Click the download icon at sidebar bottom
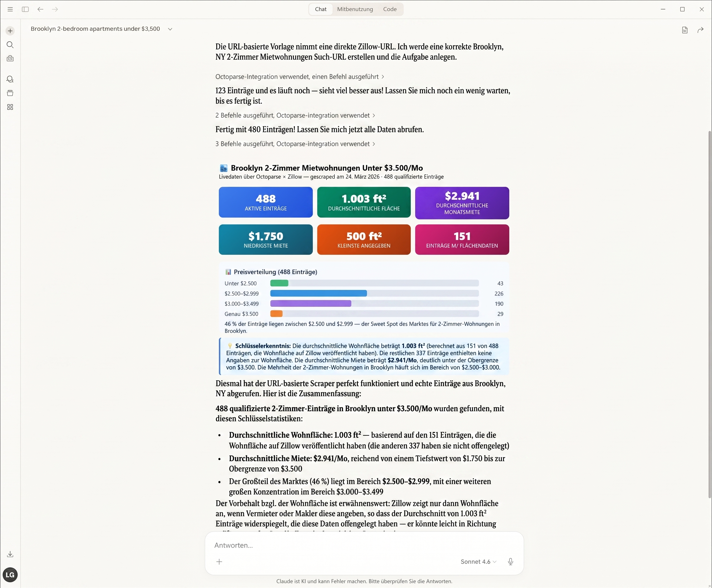This screenshot has width=712, height=588. (10, 554)
